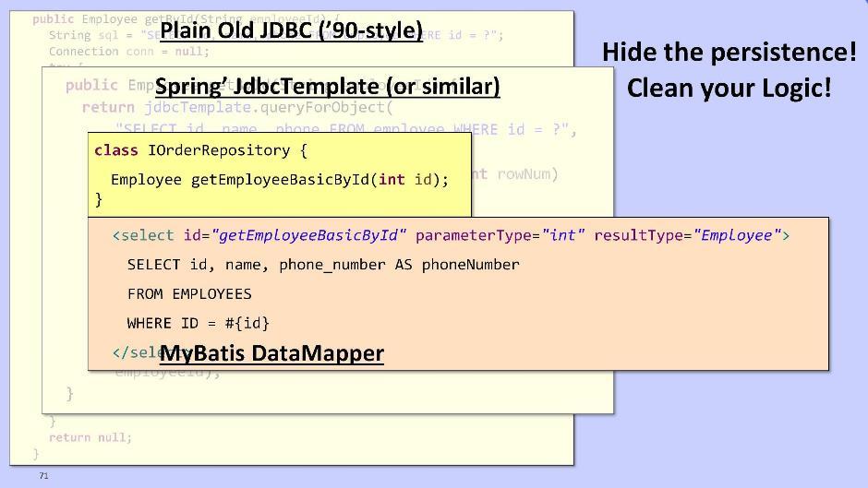Click 'Employee getEmployeeBasicById(int id);' line

[280, 180]
